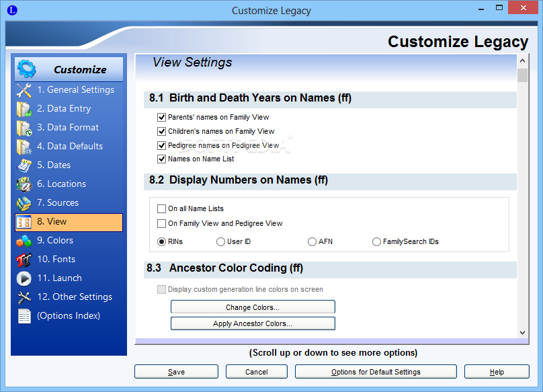543x392 pixels.
Task: Select the AFN radio button
Action: 312,241
